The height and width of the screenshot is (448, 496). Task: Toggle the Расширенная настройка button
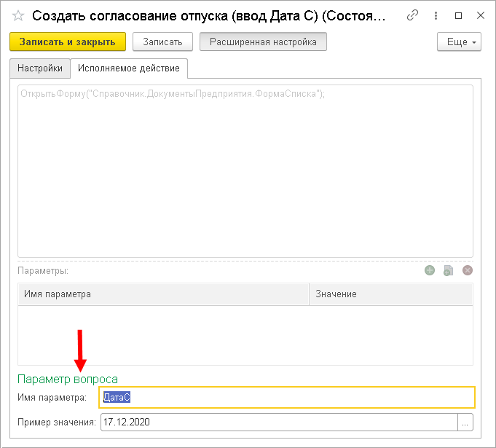[263, 42]
